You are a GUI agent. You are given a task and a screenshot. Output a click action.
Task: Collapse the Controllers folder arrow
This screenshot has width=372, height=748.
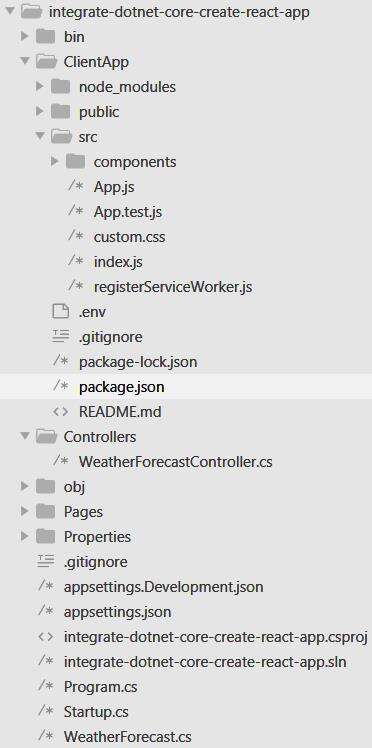(x=25, y=436)
